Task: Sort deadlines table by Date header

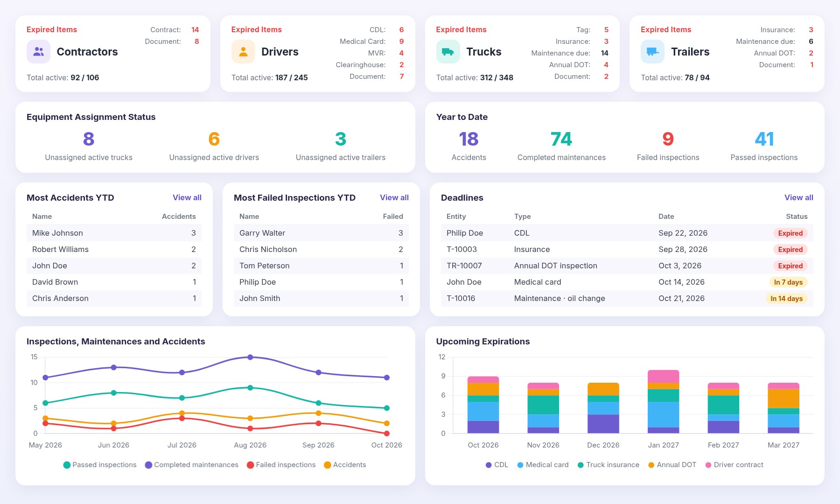Action: [x=666, y=217]
